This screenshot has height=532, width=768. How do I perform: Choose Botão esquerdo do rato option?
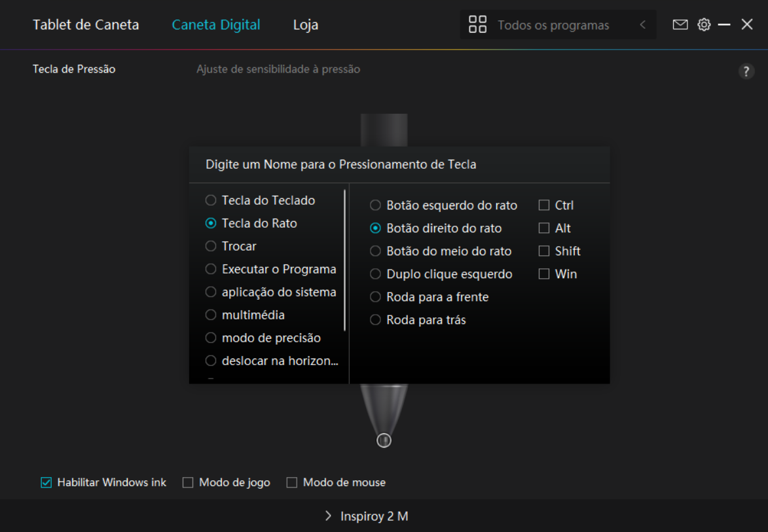[375, 205]
